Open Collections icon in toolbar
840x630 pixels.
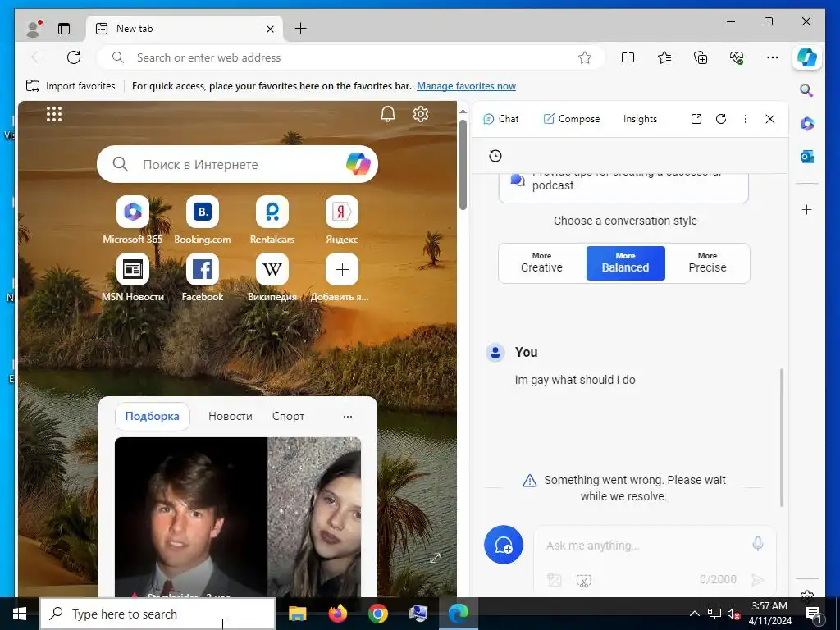[x=701, y=57]
